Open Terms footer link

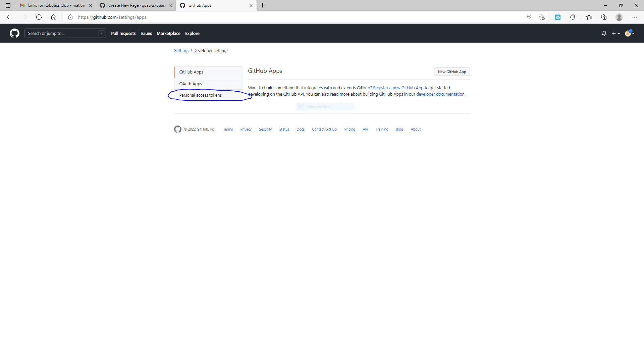pyautogui.click(x=228, y=129)
